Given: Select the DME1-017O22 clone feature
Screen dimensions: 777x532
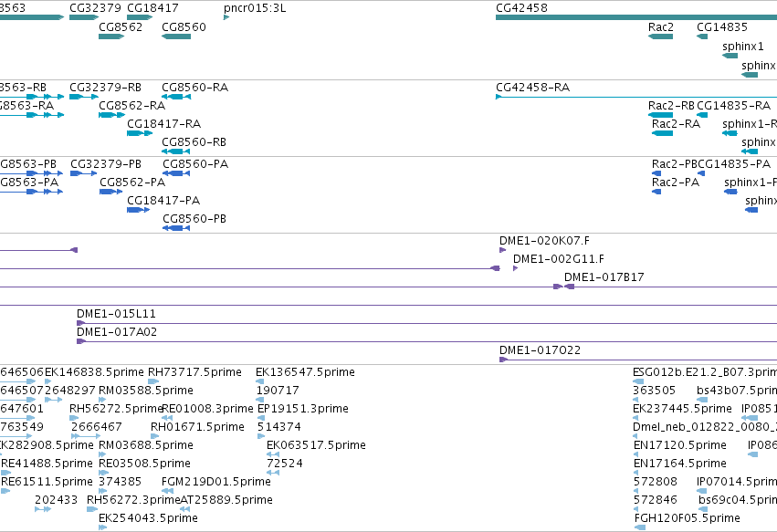Looking at the screenshot, I should [x=638, y=360].
